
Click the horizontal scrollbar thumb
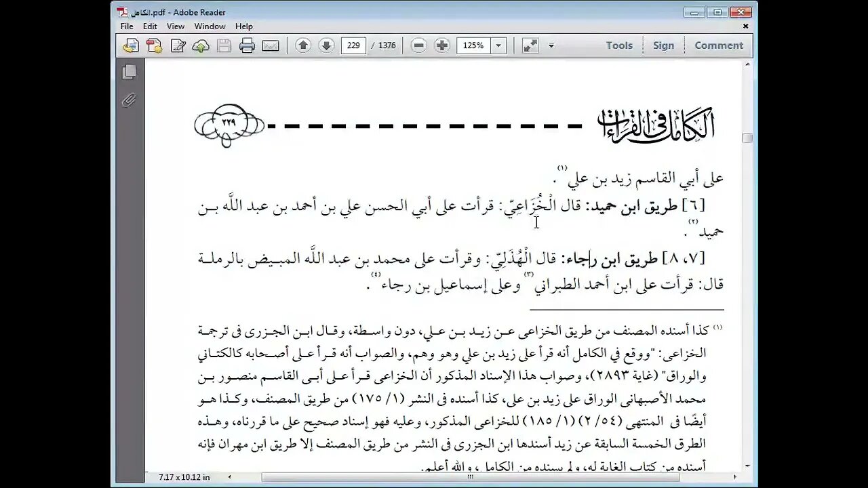[x=469, y=478]
